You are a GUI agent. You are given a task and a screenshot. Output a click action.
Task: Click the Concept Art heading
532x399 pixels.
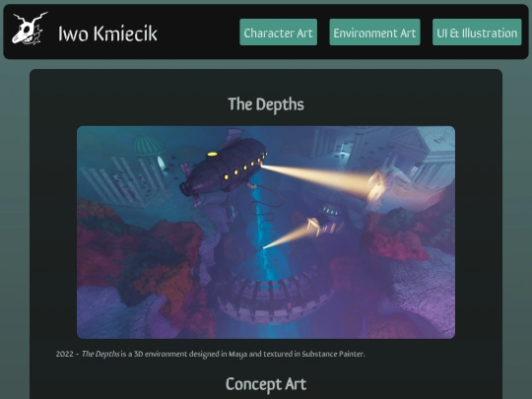point(266,384)
